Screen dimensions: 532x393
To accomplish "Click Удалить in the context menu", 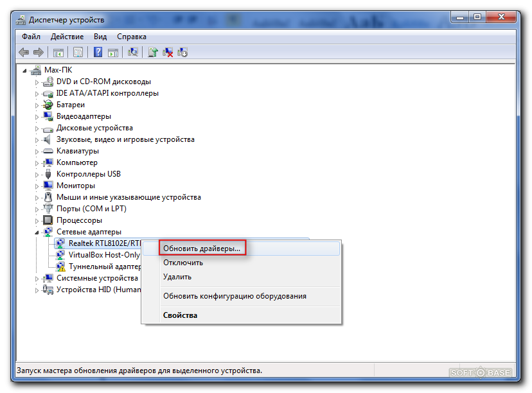I will click(177, 277).
